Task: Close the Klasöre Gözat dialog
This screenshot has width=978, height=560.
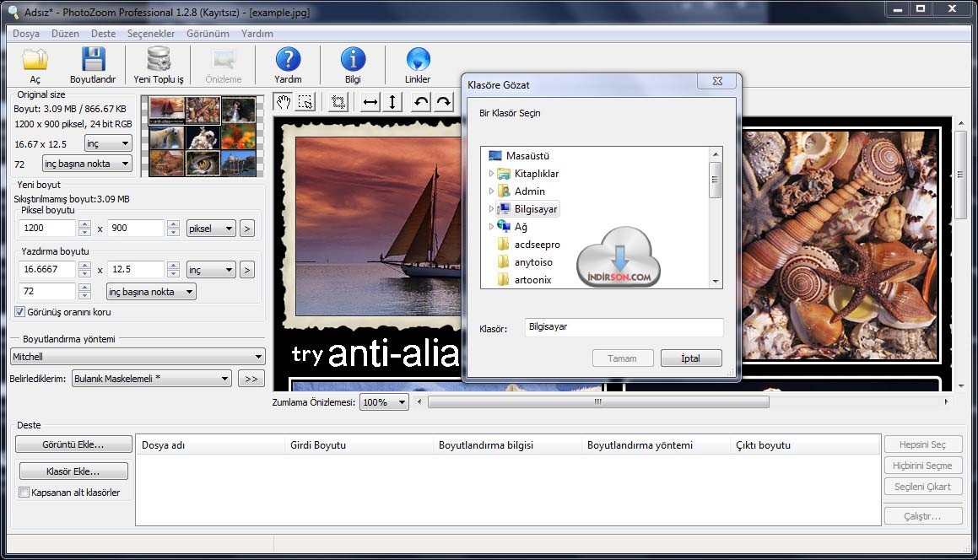Action: 717,81
